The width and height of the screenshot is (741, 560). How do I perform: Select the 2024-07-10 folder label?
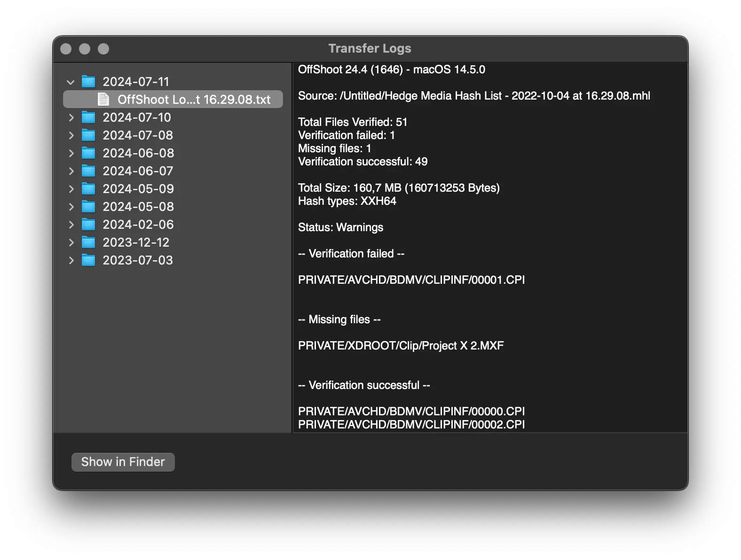click(x=137, y=117)
